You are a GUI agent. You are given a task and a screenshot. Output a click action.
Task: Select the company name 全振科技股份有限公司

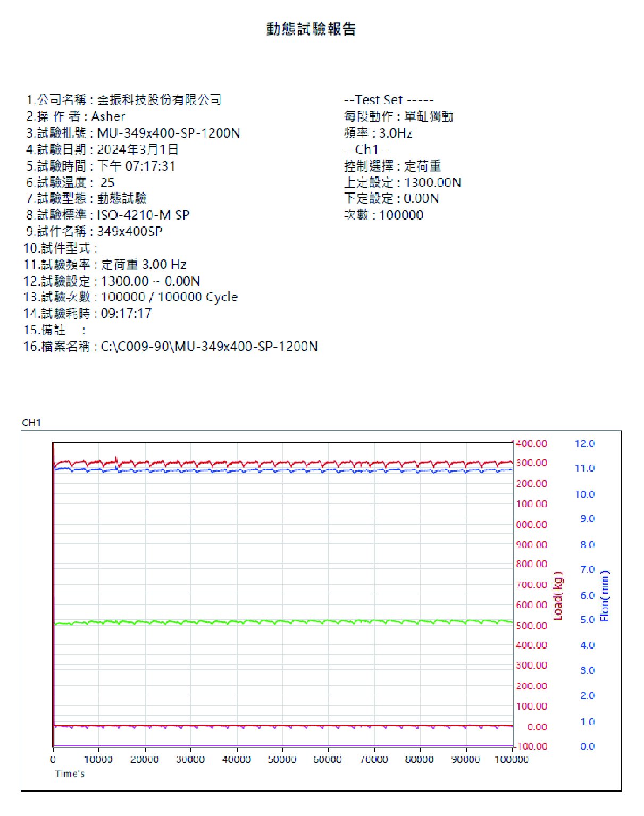click(x=159, y=100)
